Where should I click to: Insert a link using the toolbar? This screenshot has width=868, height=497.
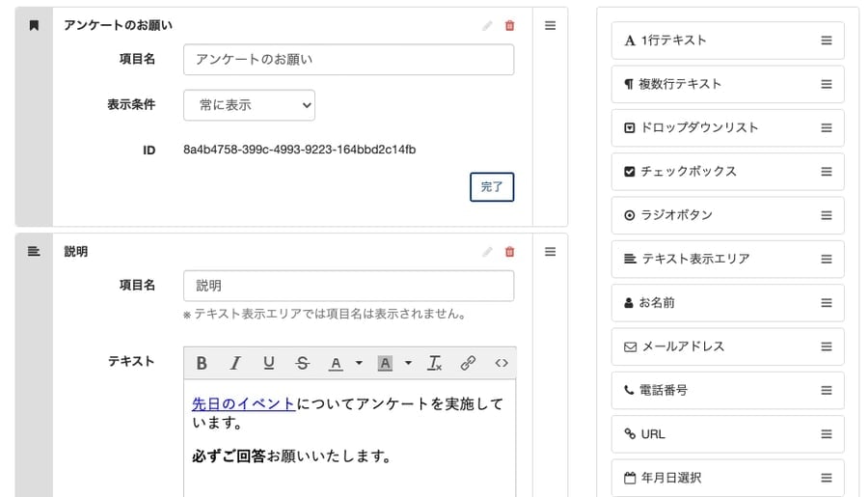(468, 363)
